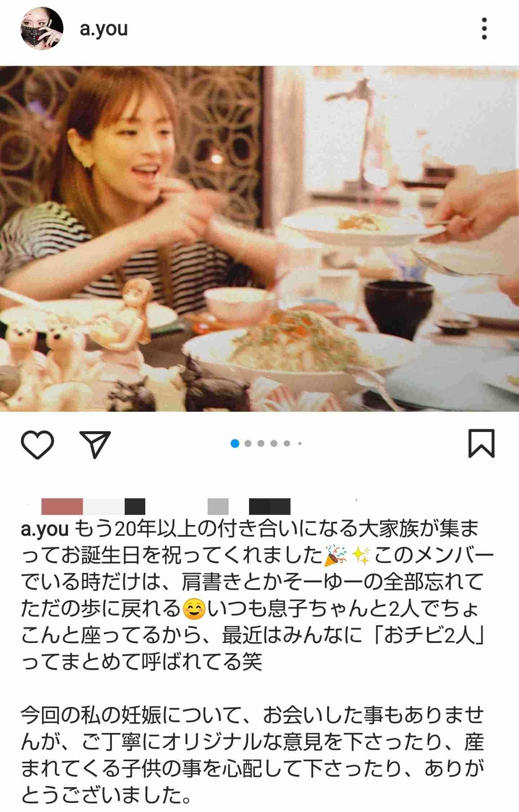Click the light gray censored block

[104, 506]
